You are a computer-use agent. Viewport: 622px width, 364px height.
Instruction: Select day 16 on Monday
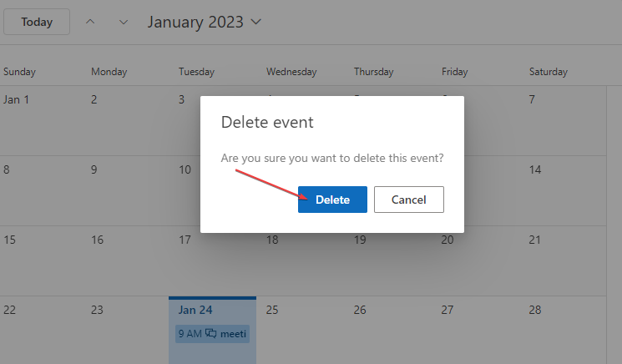tap(97, 240)
